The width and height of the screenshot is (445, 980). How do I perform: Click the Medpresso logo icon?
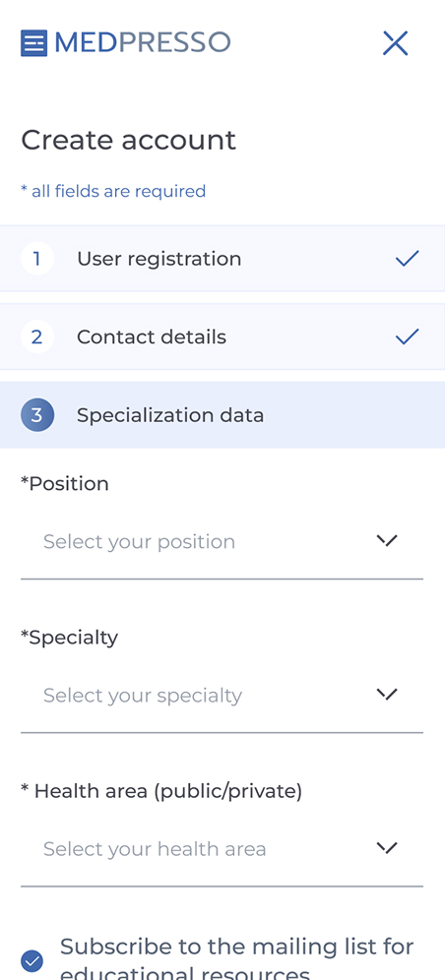click(33, 43)
